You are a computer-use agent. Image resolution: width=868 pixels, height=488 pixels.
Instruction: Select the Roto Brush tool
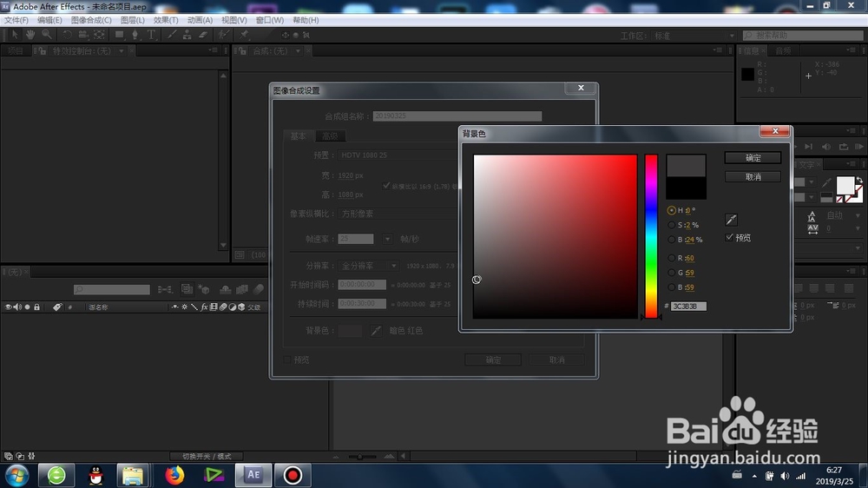tap(224, 35)
